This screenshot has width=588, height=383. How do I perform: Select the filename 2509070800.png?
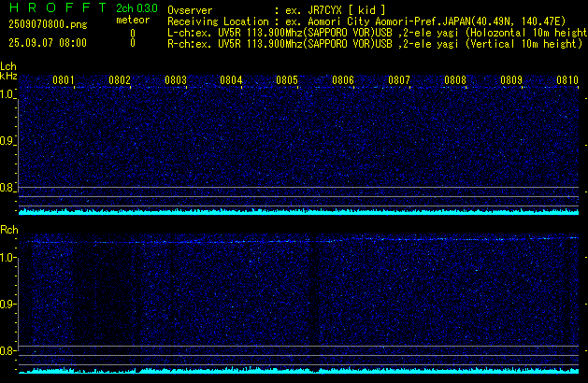click(48, 24)
